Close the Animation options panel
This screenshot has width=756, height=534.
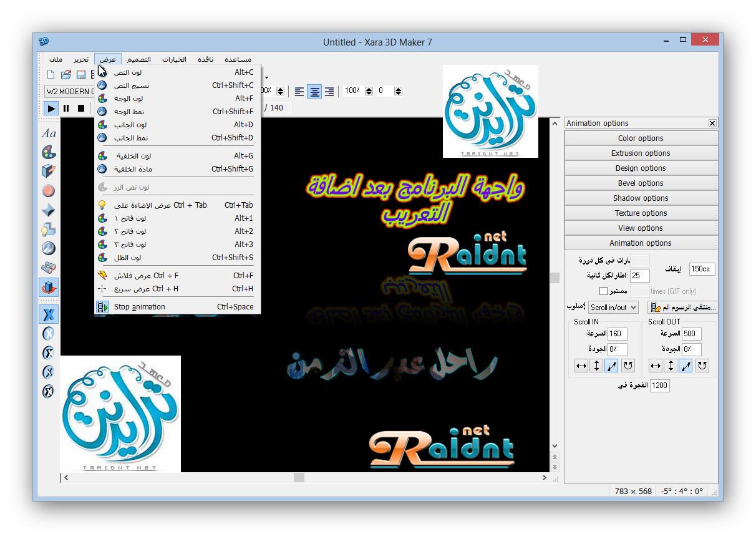click(712, 124)
